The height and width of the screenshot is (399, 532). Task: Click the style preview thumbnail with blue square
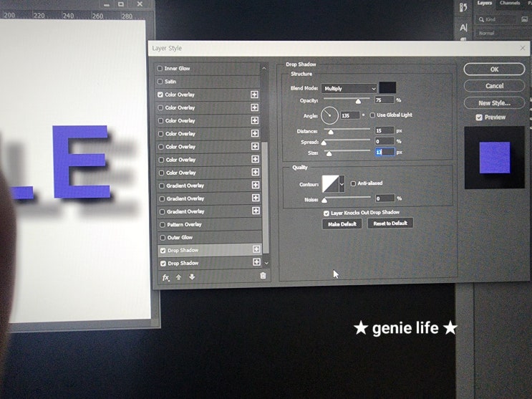494,158
